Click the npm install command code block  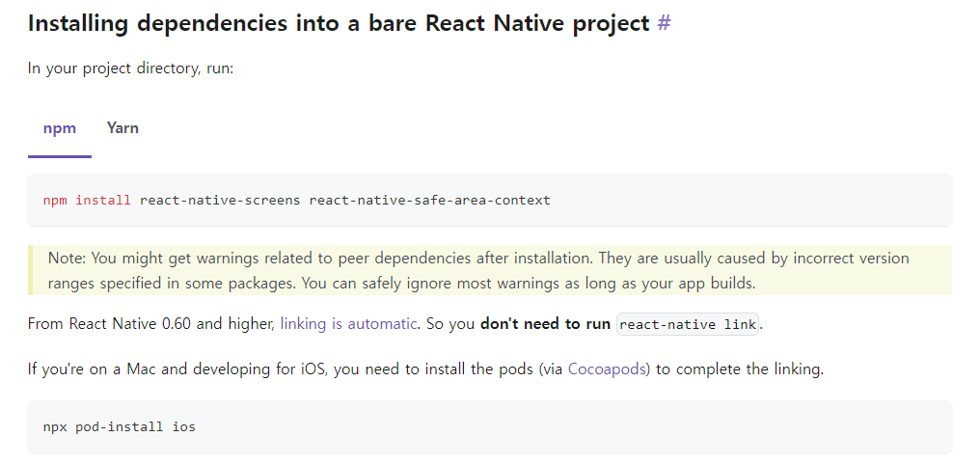[489, 200]
